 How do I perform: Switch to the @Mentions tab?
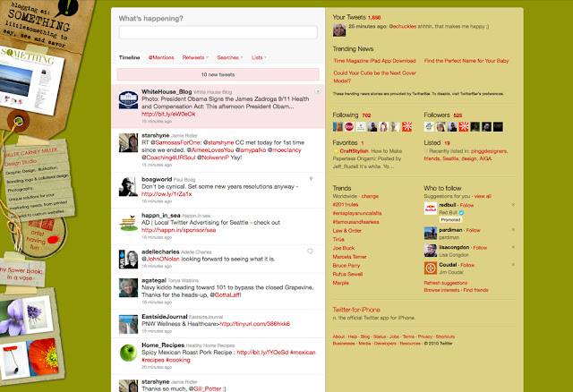[161, 57]
